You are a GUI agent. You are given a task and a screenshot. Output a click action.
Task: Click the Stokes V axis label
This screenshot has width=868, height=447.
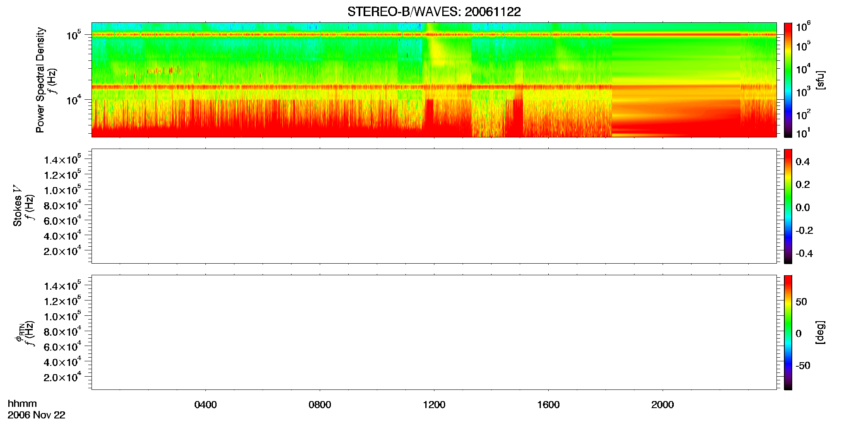pos(17,206)
